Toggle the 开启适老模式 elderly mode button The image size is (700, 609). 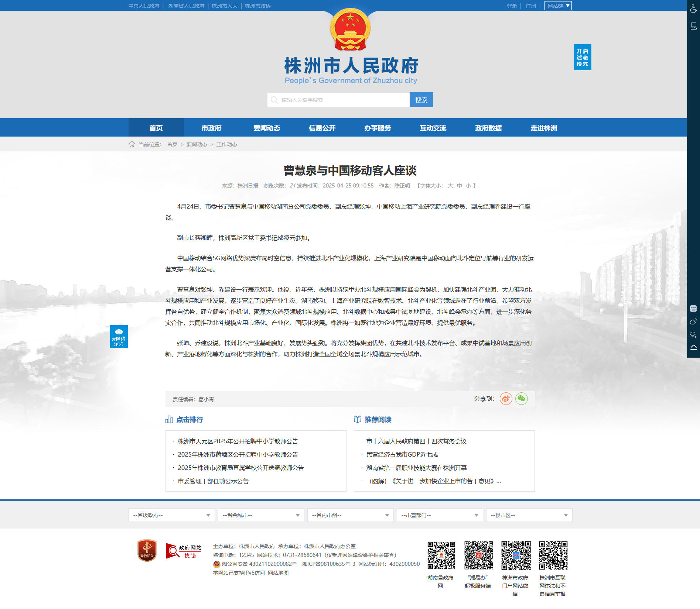[x=582, y=57]
